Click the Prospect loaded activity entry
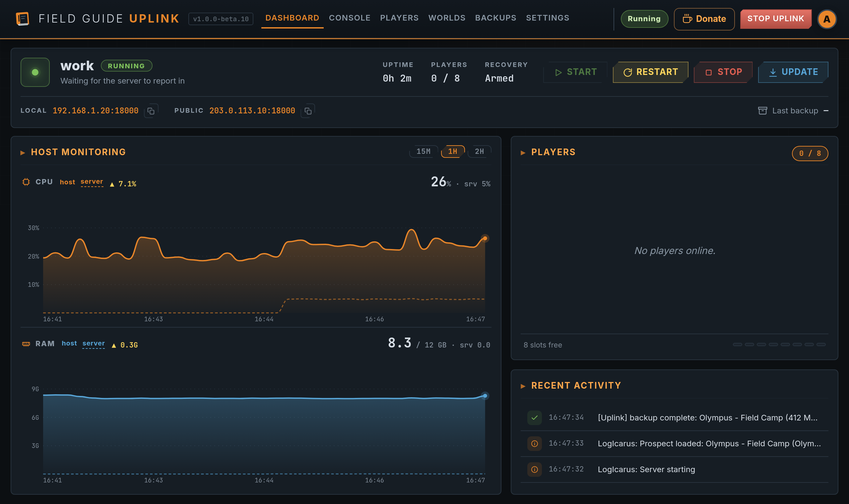 (x=674, y=444)
